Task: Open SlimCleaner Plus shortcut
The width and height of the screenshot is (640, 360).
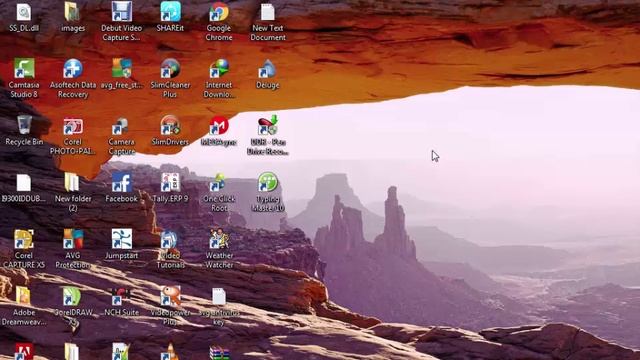Action: 170,69
